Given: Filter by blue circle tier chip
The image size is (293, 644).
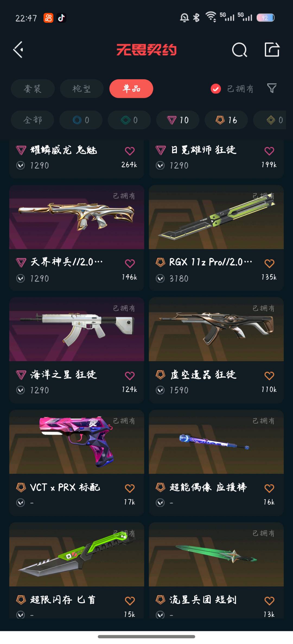Looking at the screenshot, I should pos(81,120).
